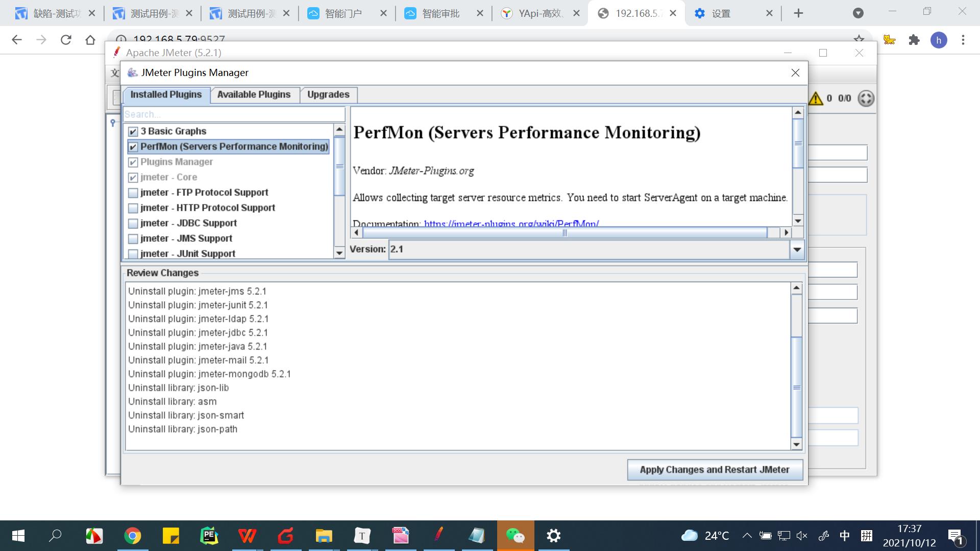980x551 pixels.
Task: Click Review Changes scroll down arrow
Action: (796, 444)
